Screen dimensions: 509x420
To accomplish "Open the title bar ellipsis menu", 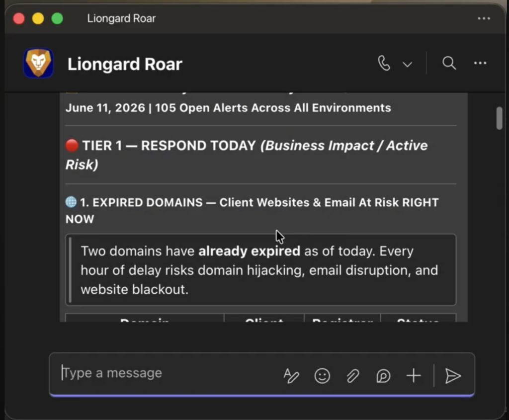I will coord(484,18).
